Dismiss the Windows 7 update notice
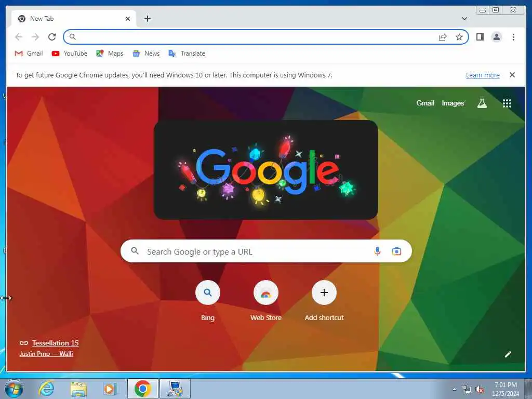This screenshot has width=532, height=399. (x=512, y=75)
